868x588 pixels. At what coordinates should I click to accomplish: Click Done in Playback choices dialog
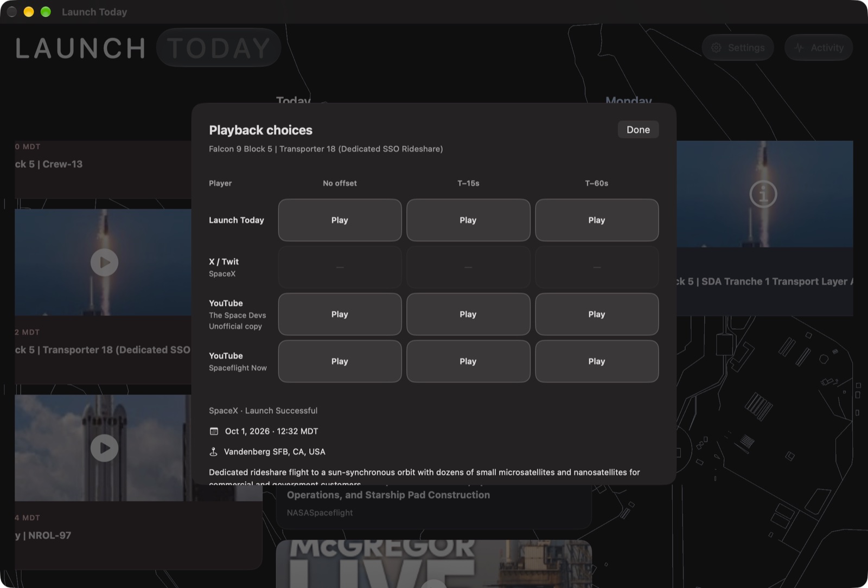point(638,130)
